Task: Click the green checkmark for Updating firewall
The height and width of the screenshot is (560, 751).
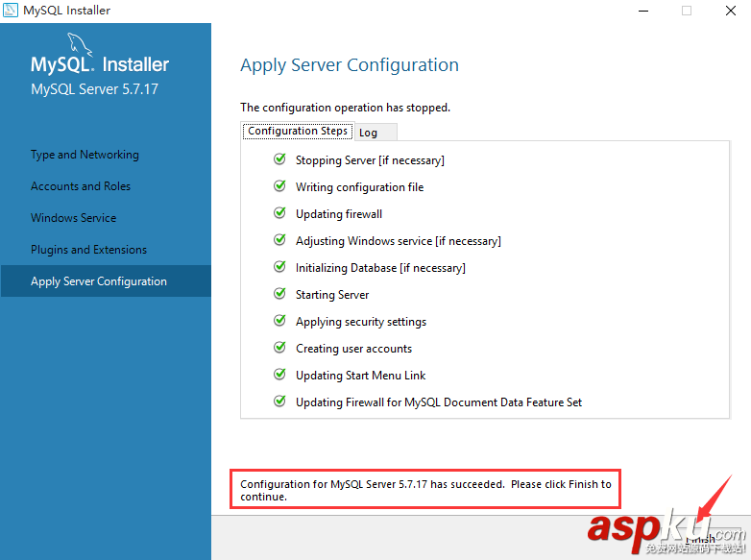Action: click(x=279, y=213)
